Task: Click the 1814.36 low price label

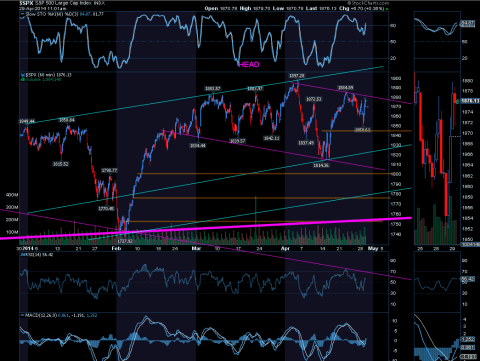Action: pos(321,165)
